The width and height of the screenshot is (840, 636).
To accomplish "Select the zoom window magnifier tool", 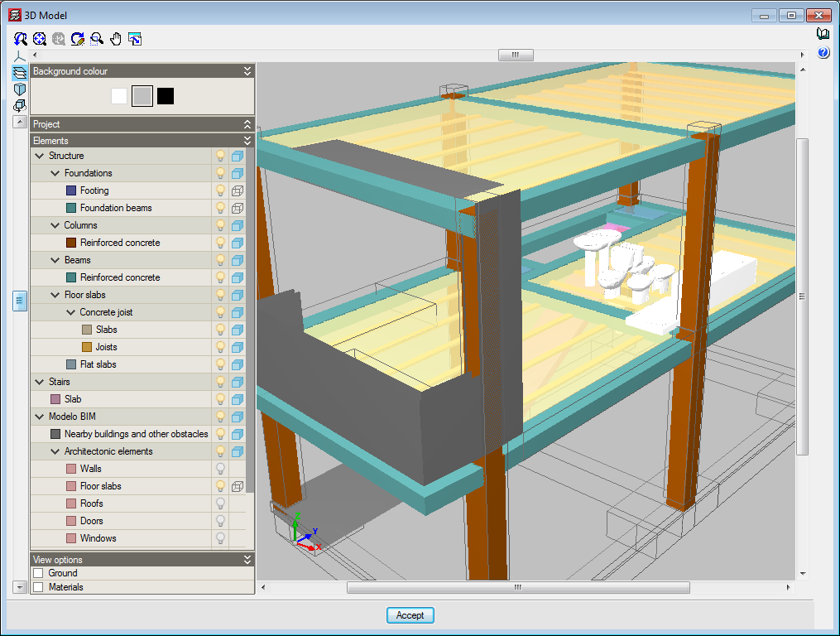I will pos(97,39).
